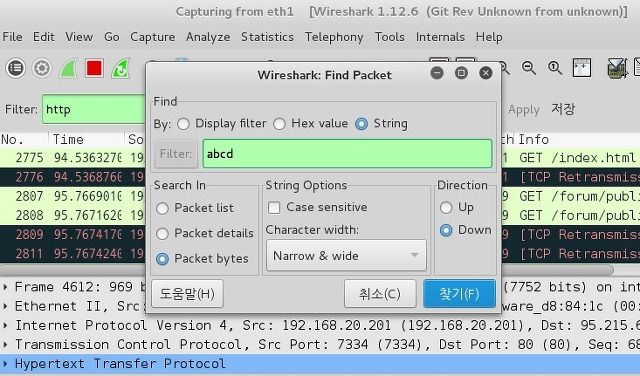Image resolution: width=640 pixels, height=376 pixels.
Task: Restart the running live capture icon
Action: tap(120, 68)
